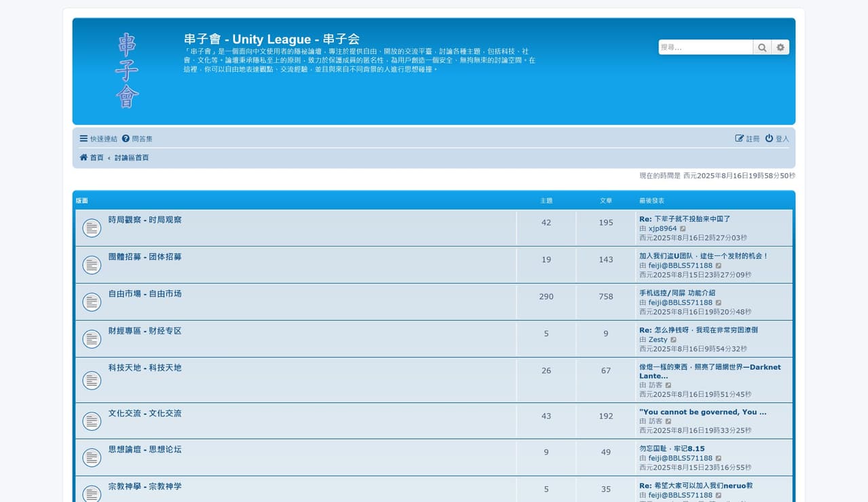Image resolution: width=868 pixels, height=502 pixels.
Task: Open last post 下辈子就不投胎来中国了
Action: click(x=685, y=219)
